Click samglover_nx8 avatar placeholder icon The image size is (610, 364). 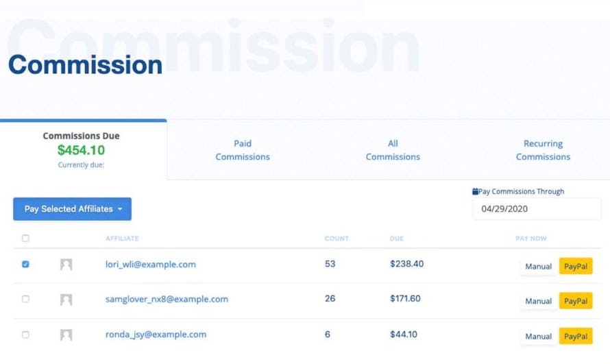(x=66, y=300)
